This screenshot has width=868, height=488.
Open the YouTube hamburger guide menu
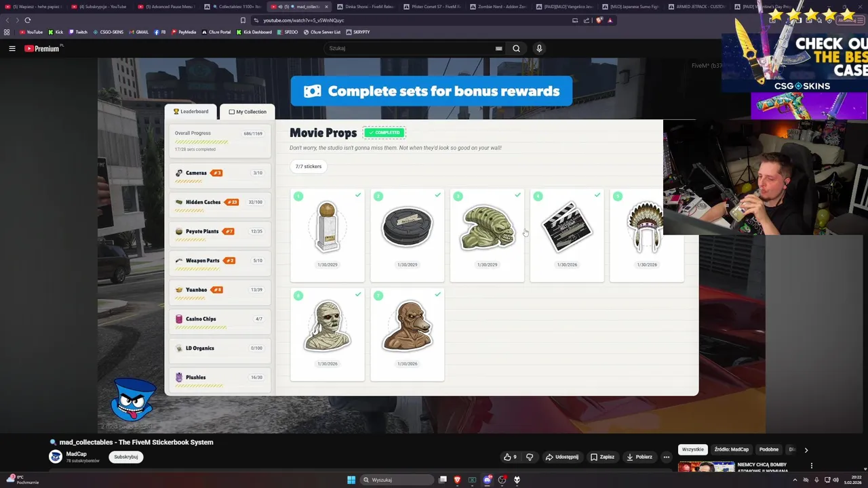click(12, 48)
